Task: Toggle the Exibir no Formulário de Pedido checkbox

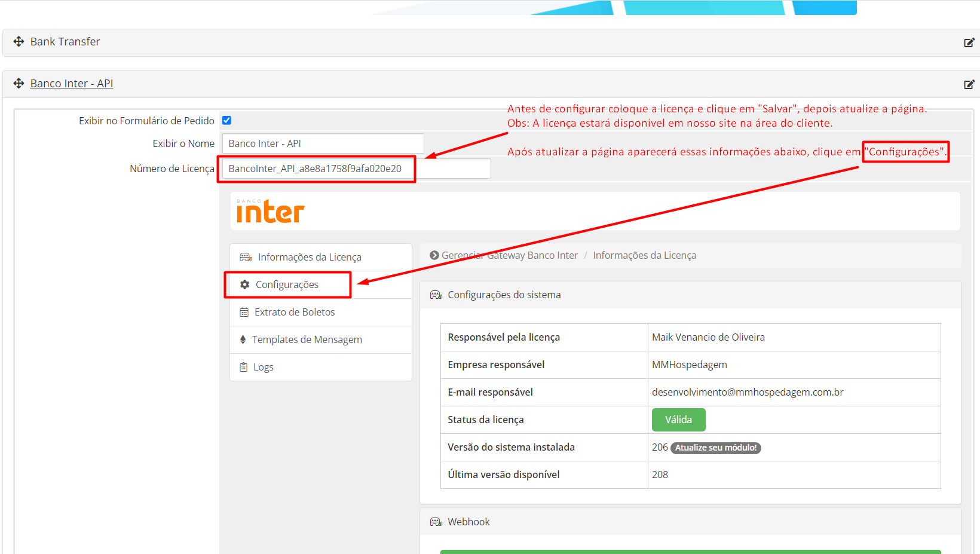Action: pyautogui.click(x=226, y=120)
